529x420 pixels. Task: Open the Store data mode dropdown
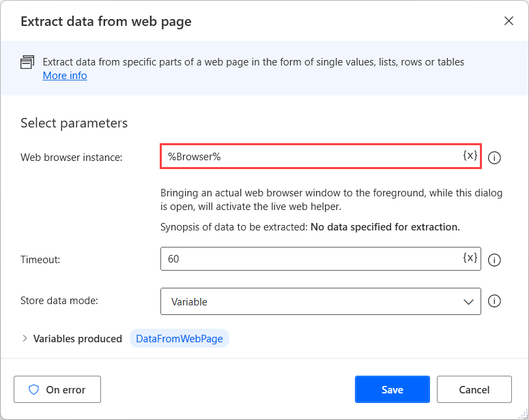(x=321, y=301)
